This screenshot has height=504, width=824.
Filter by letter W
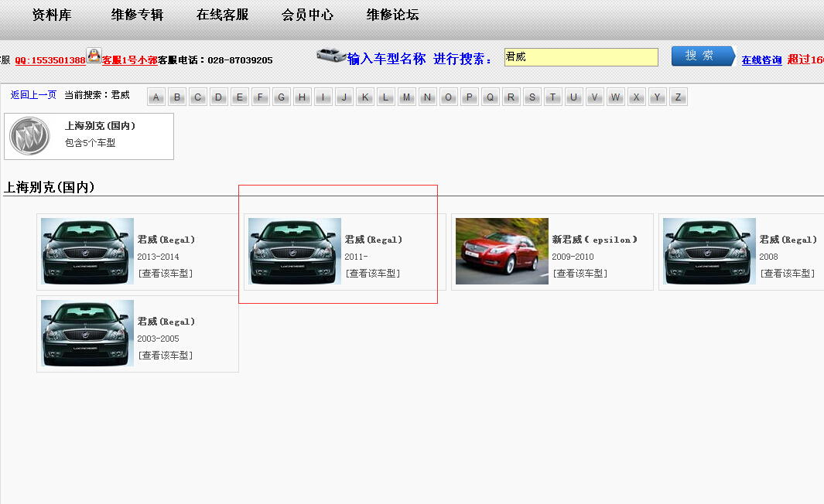[615, 97]
